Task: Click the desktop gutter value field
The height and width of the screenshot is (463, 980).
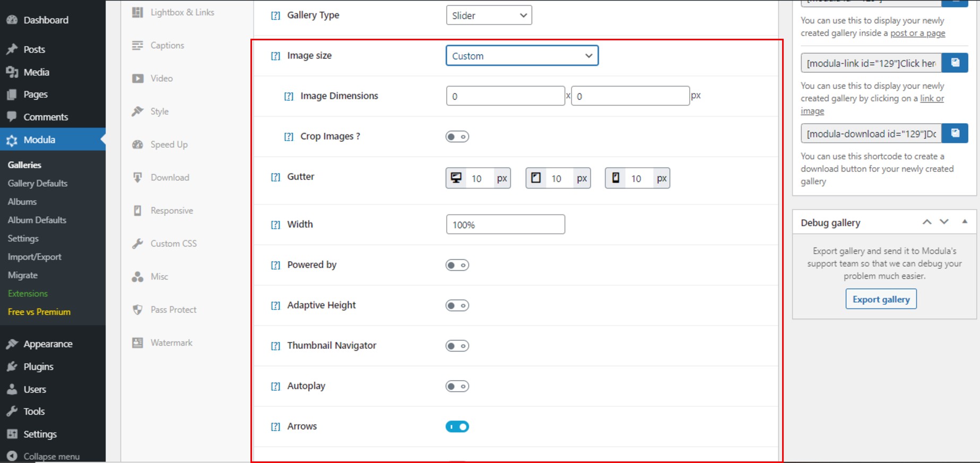Action: [480, 178]
